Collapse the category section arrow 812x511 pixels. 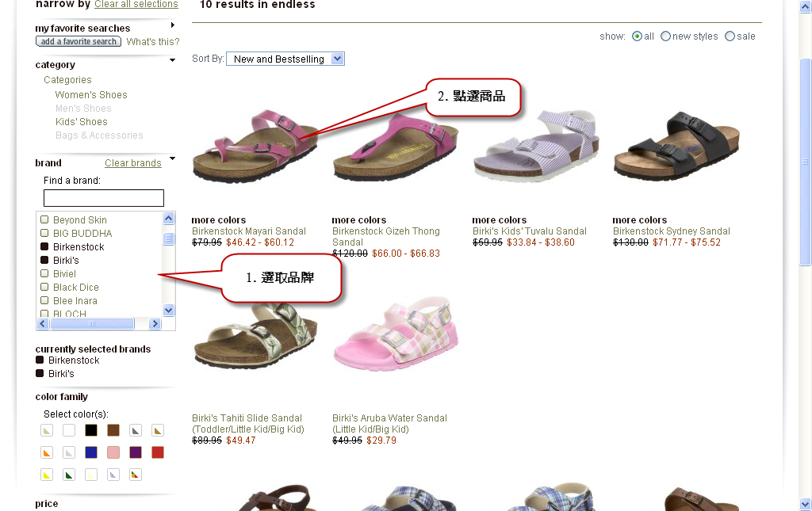pyautogui.click(x=172, y=60)
